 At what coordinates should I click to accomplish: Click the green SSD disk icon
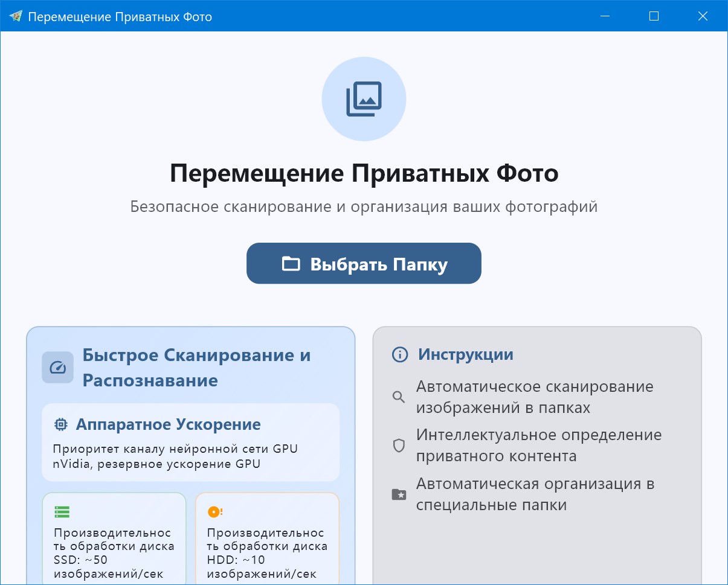pyautogui.click(x=62, y=512)
